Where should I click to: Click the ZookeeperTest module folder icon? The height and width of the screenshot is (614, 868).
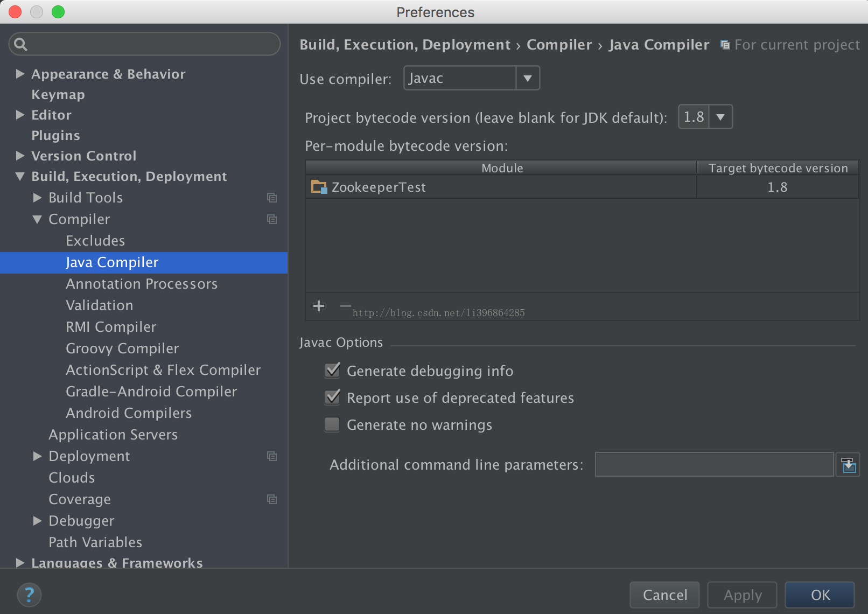(x=319, y=187)
